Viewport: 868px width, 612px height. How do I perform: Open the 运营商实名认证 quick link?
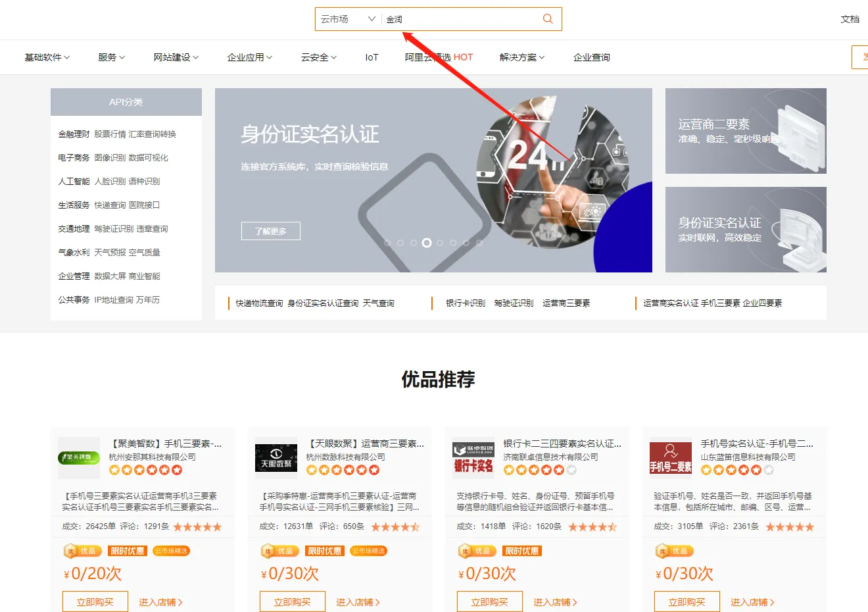coord(671,303)
